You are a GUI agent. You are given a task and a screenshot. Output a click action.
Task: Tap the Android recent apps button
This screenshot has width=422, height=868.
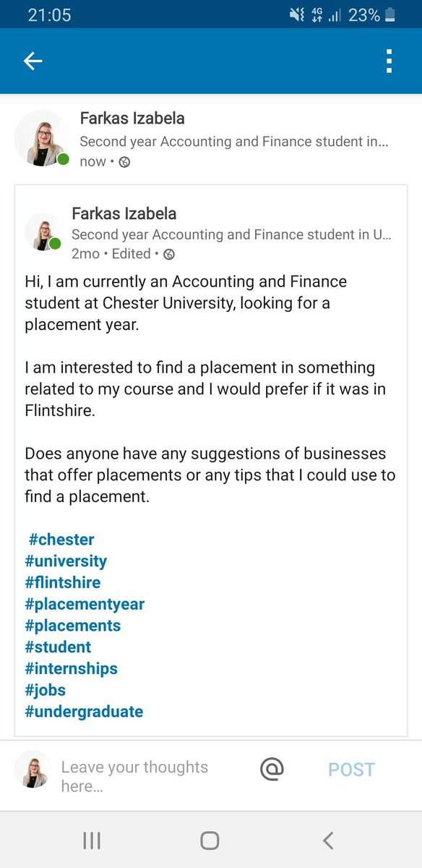[92, 840]
